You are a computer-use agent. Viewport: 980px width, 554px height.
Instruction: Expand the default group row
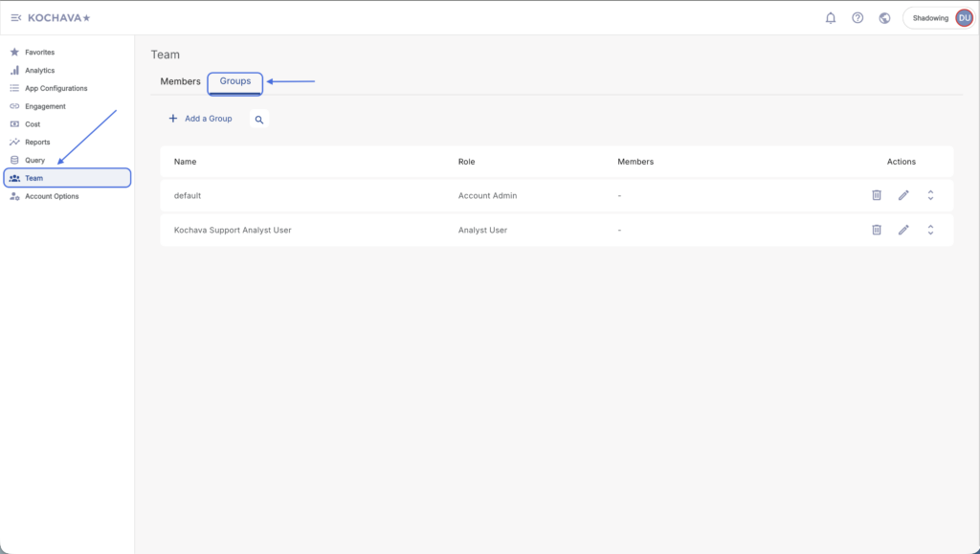930,195
